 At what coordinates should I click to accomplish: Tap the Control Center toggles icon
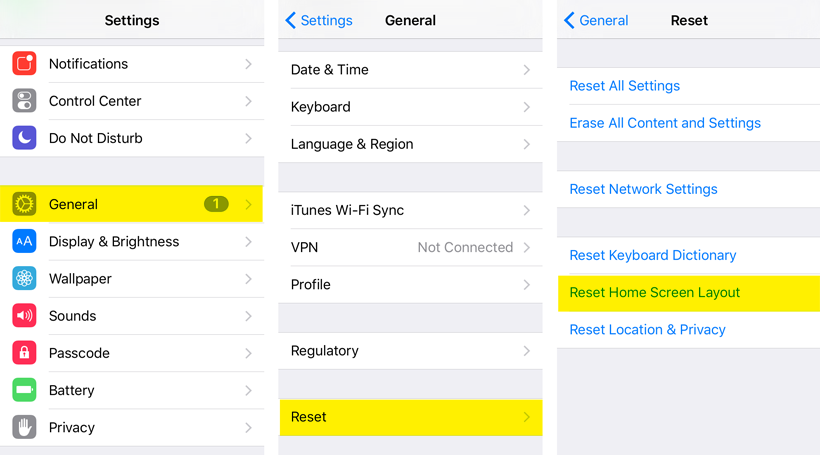tap(24, 101)
